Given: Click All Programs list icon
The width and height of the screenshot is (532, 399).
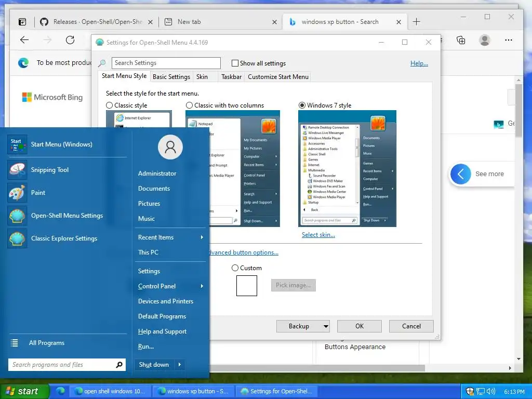Looking at the screenshot, I should point(14,343).
